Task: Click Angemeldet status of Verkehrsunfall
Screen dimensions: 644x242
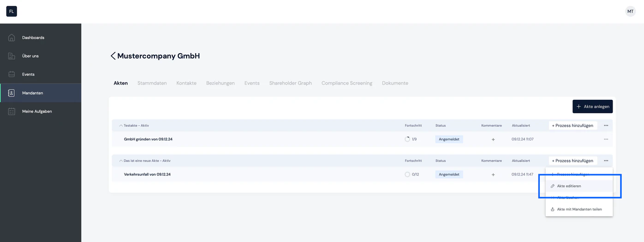Action: [449, 175]
